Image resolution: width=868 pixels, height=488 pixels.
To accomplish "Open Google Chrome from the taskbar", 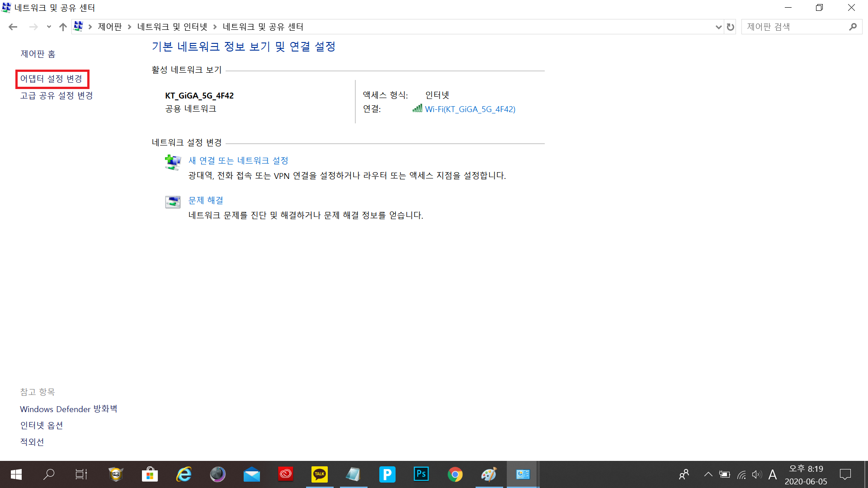I will [455, 474].
